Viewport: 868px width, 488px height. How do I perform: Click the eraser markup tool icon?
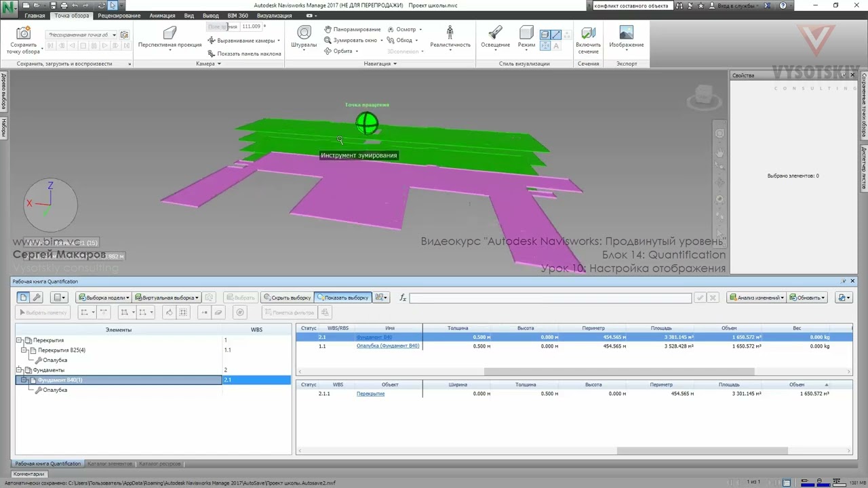[218, 312]
